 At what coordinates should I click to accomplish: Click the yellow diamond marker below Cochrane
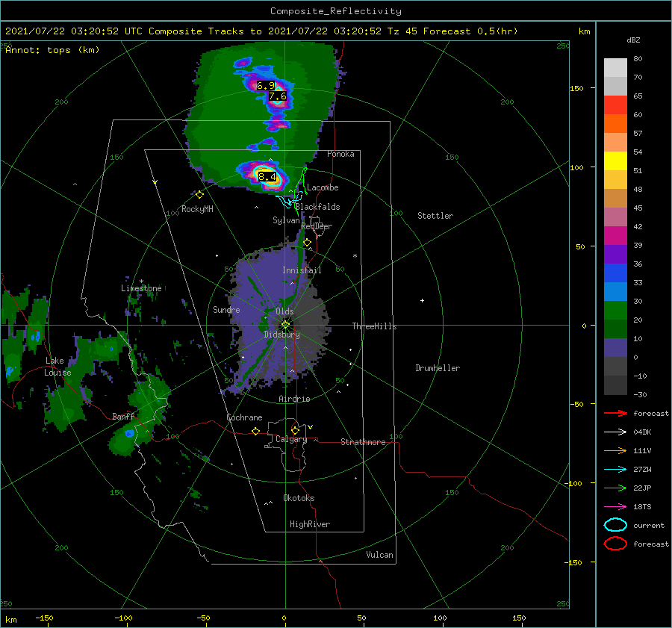click(255, 431)
